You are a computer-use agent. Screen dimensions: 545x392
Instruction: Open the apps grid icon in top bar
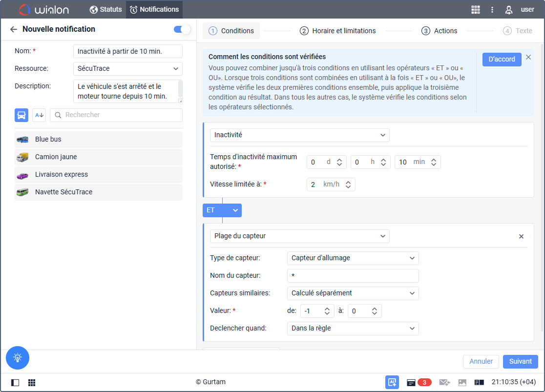(x=475, y=10)
